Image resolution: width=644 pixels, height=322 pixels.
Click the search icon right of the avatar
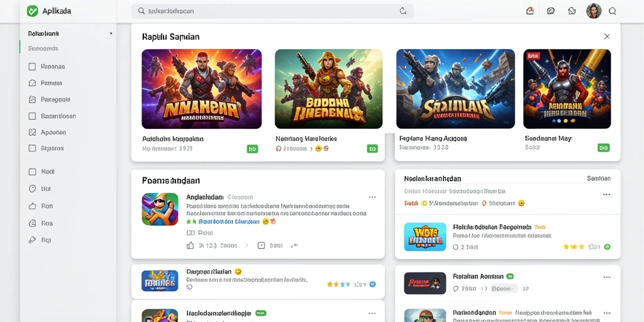pyautogui.click(x=613, y=11)
